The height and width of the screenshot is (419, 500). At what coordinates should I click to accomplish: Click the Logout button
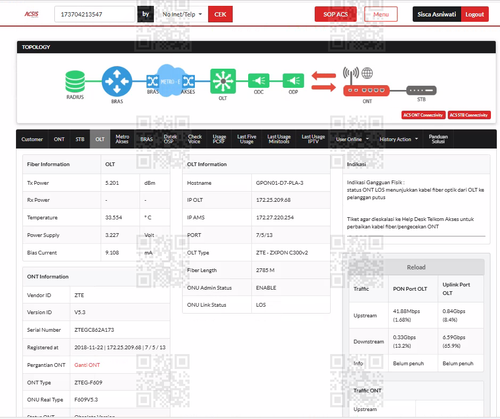click(475, 14)
